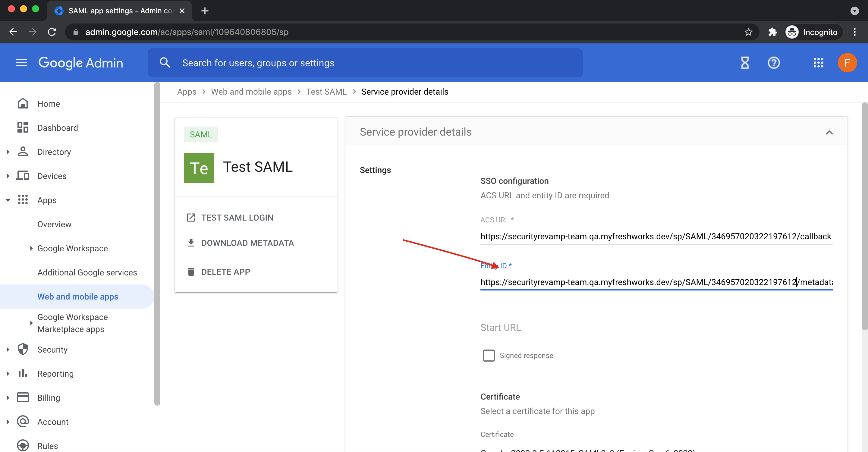Click the hourglass tasks icon
This screenshot has height=452, width=868.
click(x=745, y=63)
